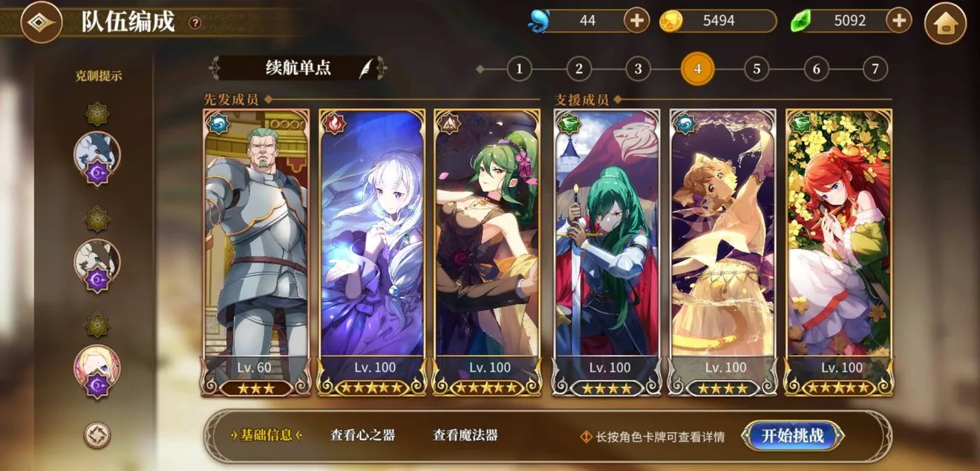Screen dimensions: 980x471
Task: Open the 查看魔法器 tab
Action: (x=465, y=435)
